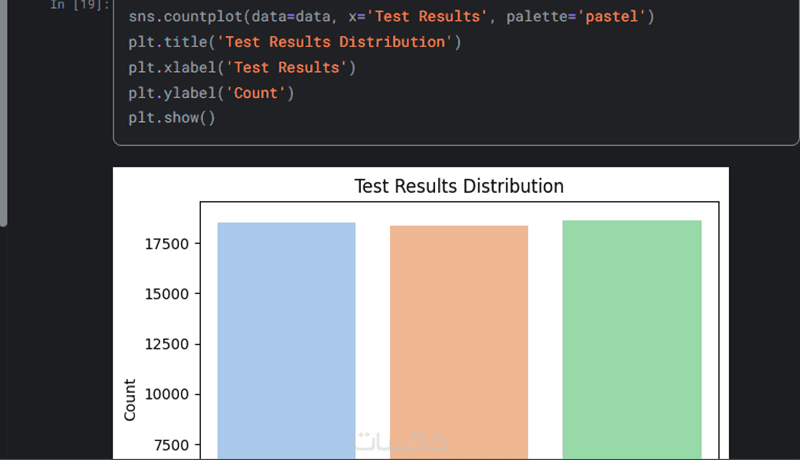Click the 12500 y-axis tick label
Screen dimensions: 800x460
click(x=164, y=344)
